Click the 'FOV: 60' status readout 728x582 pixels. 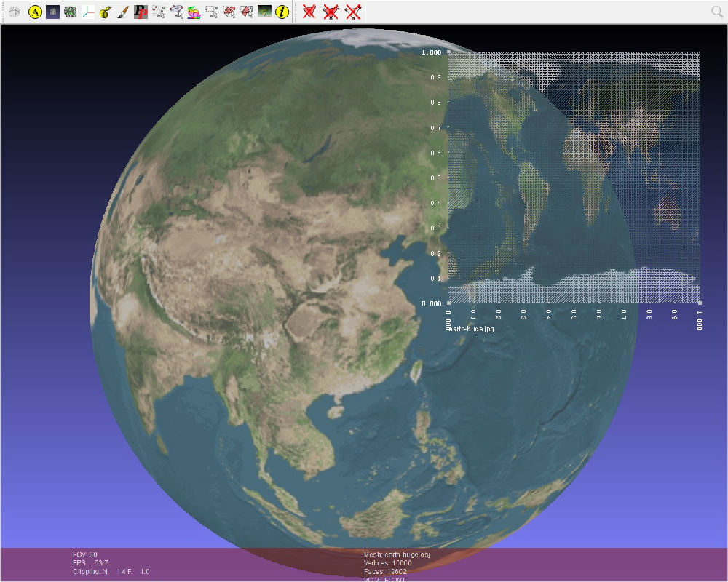85,554
